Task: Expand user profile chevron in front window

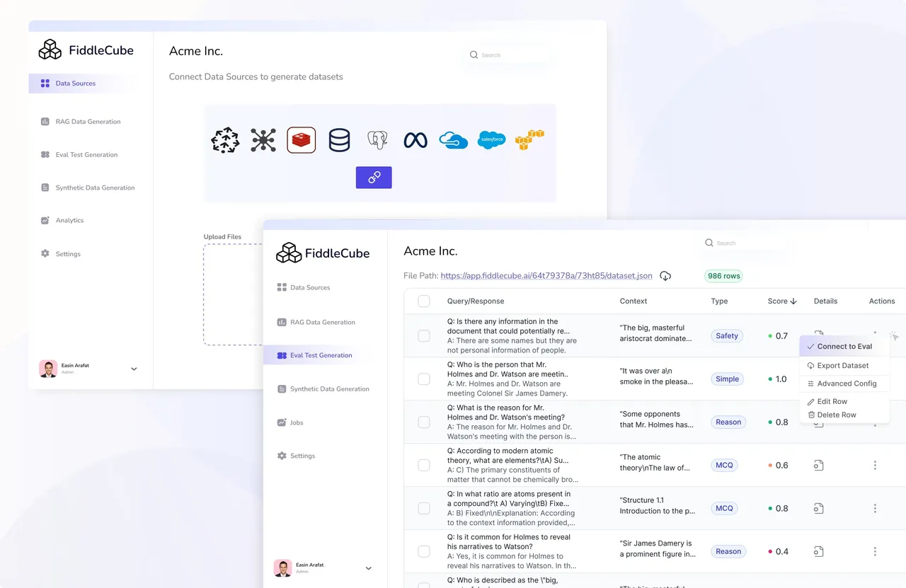Action: pyautogui.click(x=368, y=568)
